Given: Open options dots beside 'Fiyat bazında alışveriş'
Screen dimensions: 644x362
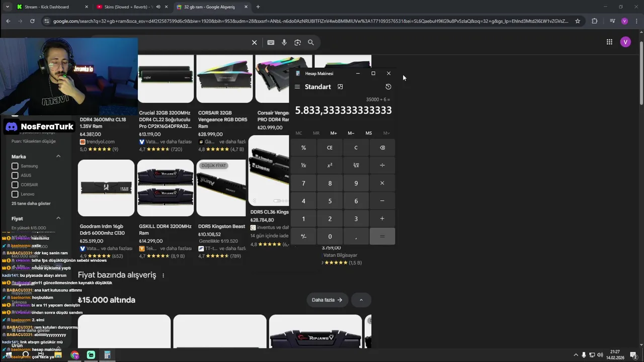Looking at the screenshot, I should [x=163, y=276].
